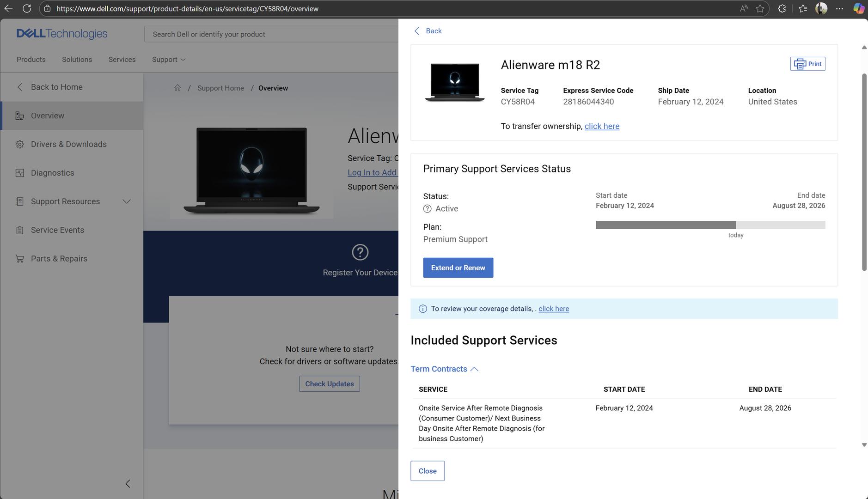The width and height of the screenshot is (868, 499).
Task: Click the coverage details info icon
Action: (x=422, y=309)
